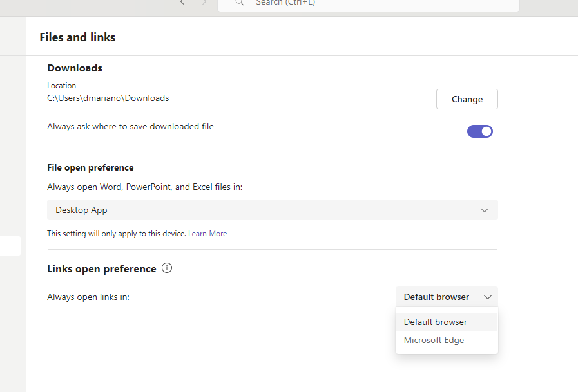Click the File open preference heading
The image size is (578, 392).
[x=90, y=167]
